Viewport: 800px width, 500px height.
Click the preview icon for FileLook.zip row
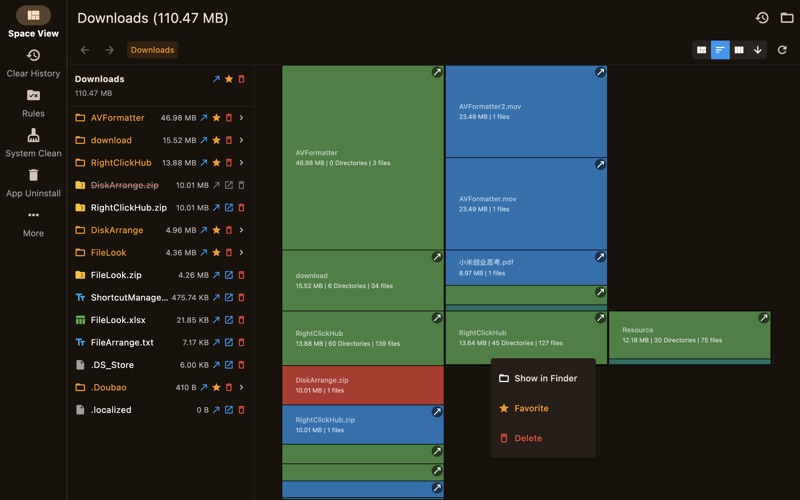pos(229,275)
